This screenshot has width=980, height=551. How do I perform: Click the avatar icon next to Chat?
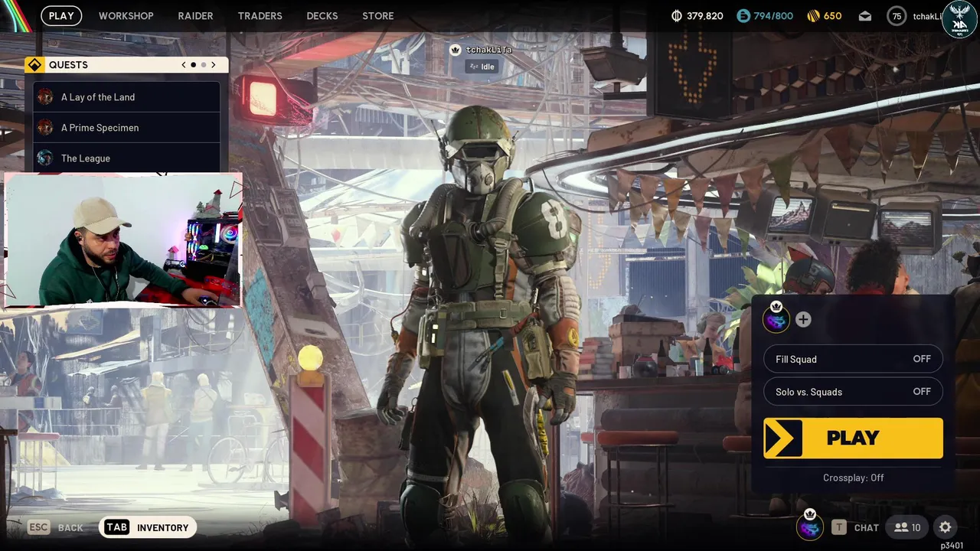(810, 527)
